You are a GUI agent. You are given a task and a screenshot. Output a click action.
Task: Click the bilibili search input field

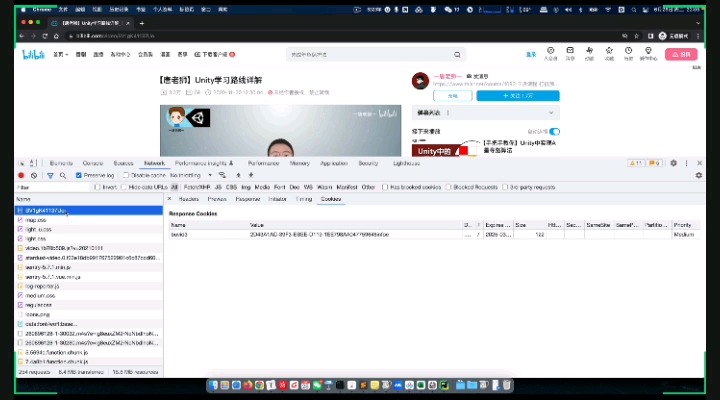370,55
